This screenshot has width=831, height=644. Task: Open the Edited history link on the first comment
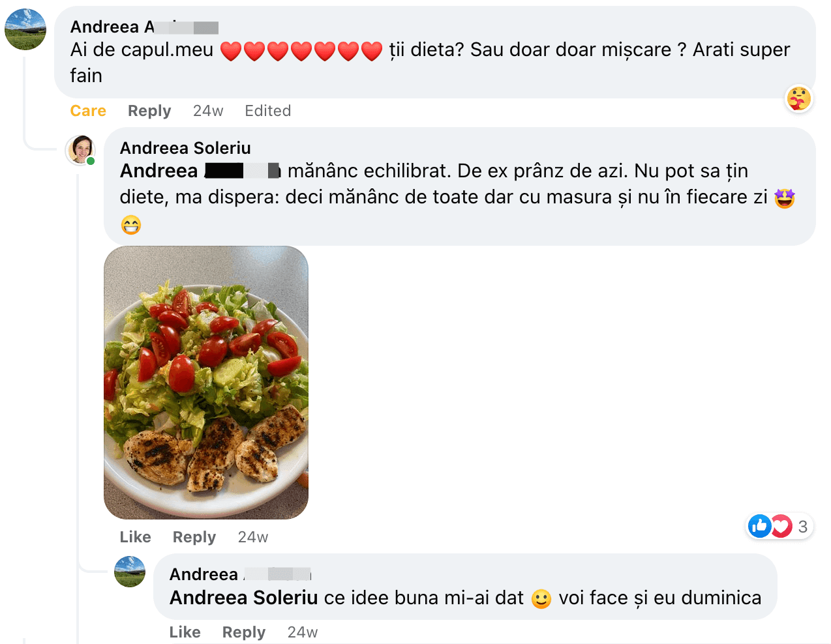pyautogui.click(x=268, y=111)
